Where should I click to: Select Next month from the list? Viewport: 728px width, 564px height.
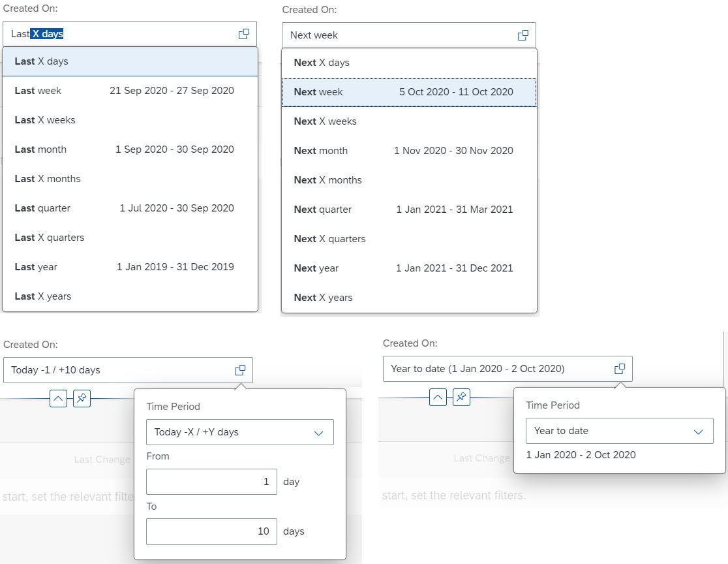pyautogui.click(x=321, y=151)
